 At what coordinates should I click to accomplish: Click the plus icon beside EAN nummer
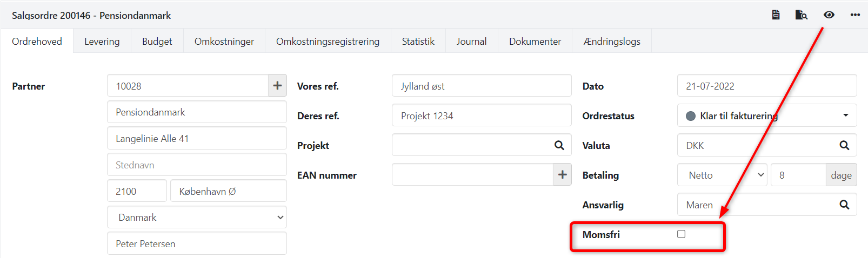(562, 175)
